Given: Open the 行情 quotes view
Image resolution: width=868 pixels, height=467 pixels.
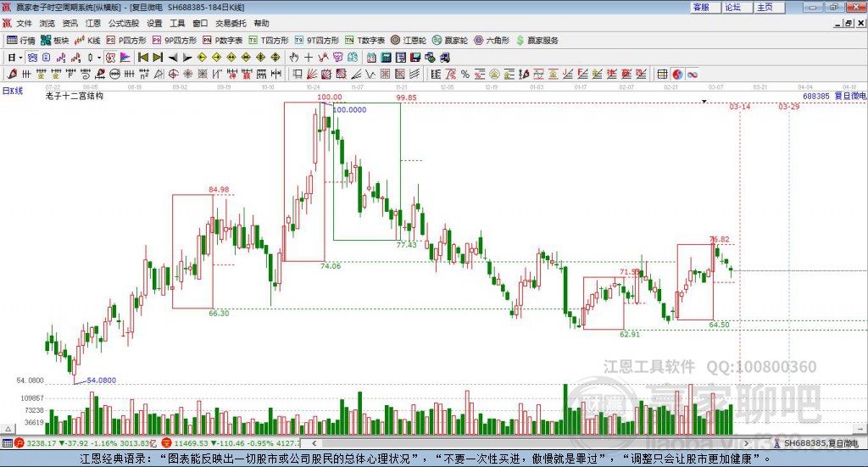Looking at the screenshot, I should point(21,41).
